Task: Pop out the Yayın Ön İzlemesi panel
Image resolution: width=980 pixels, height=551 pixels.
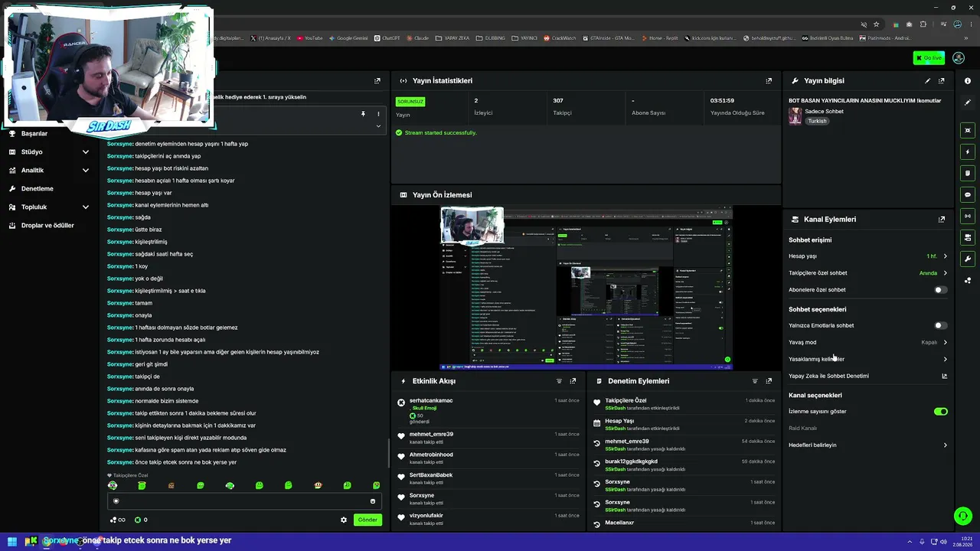Action: [769, 194]
